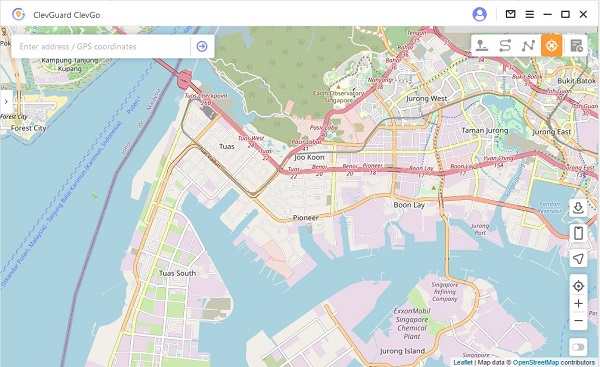Click the Bukit Batok map label
This screenshot has height=367, width=600.
point(577,81)
